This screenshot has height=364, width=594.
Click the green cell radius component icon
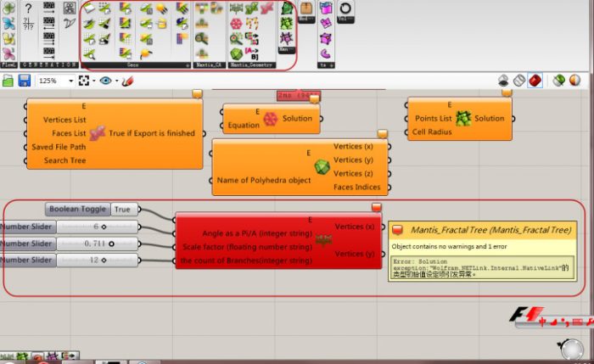tap(463, 119)
